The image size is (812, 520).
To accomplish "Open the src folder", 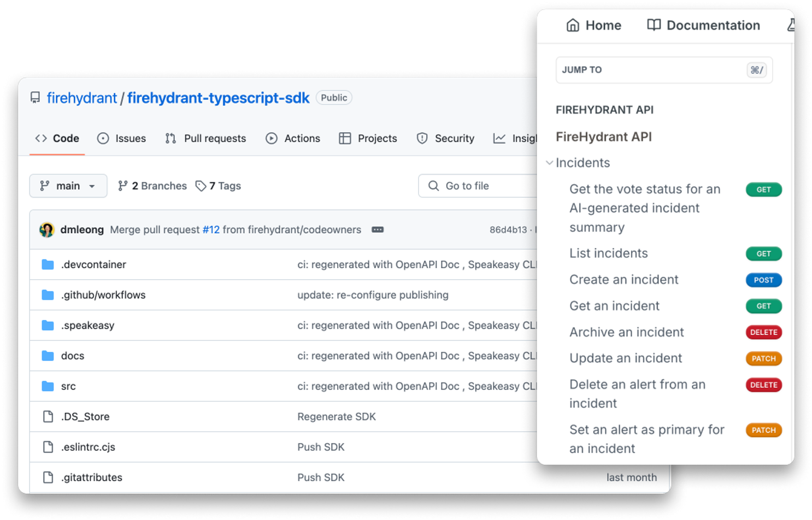I will (68, 386).
